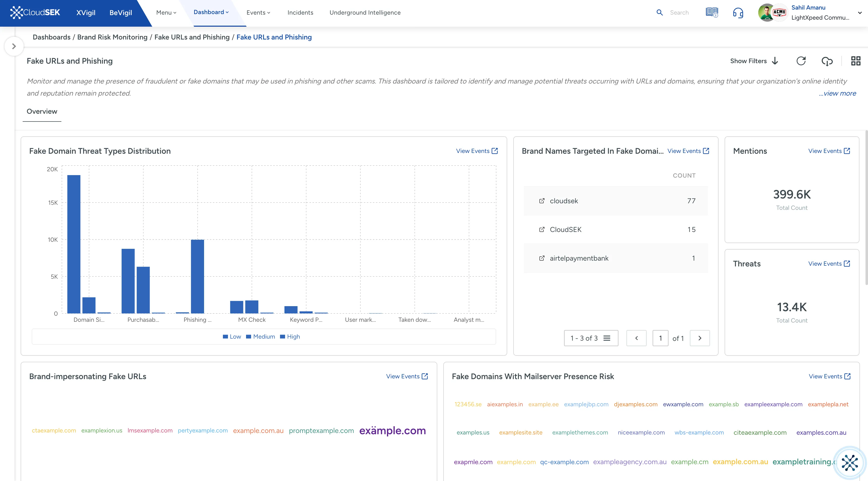Image resolution: width=868 pixels, height=481 pixels.
Task: Toggle the Low series in chart legend
Action: (232, 337)
